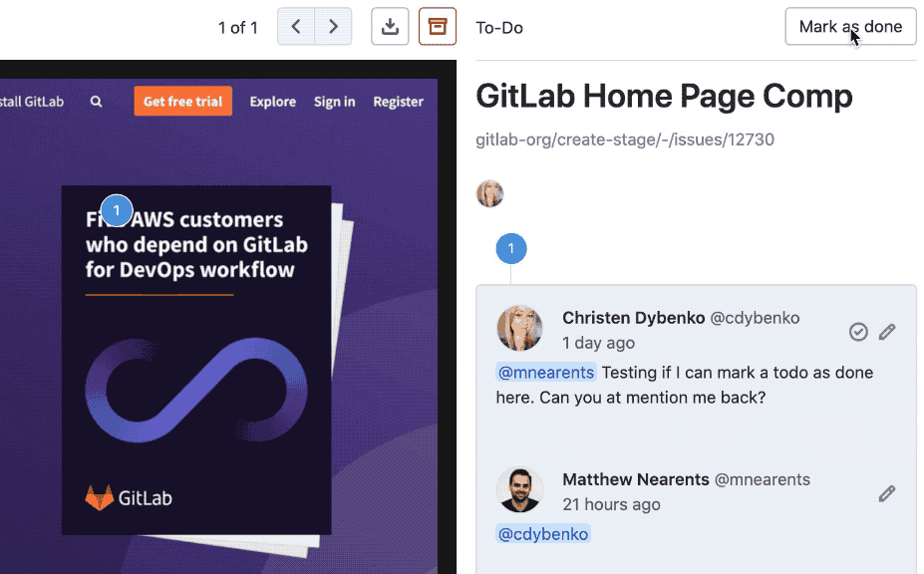This screenshot has width=924, height=574.
Task: Click the Get free trial button
Action: coord(183,102)
